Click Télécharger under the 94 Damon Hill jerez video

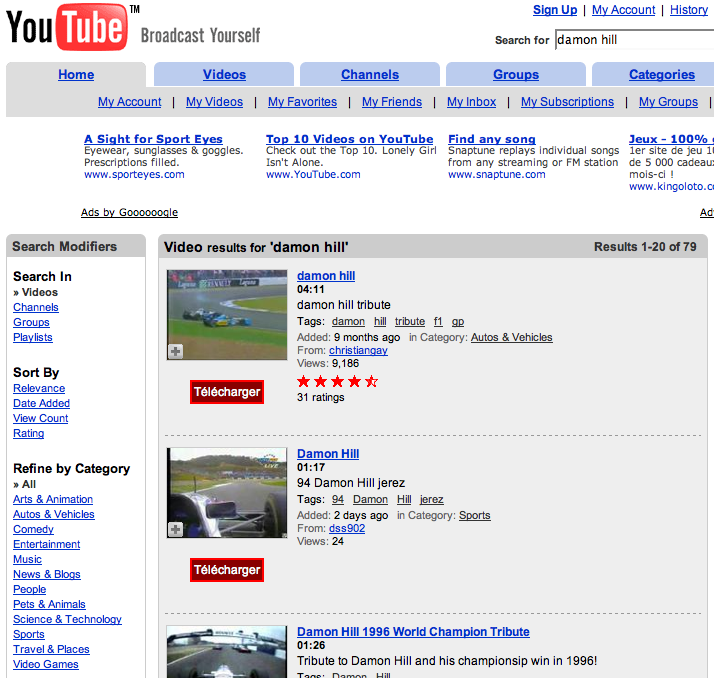pyautogui.click(x=227, y=570)
